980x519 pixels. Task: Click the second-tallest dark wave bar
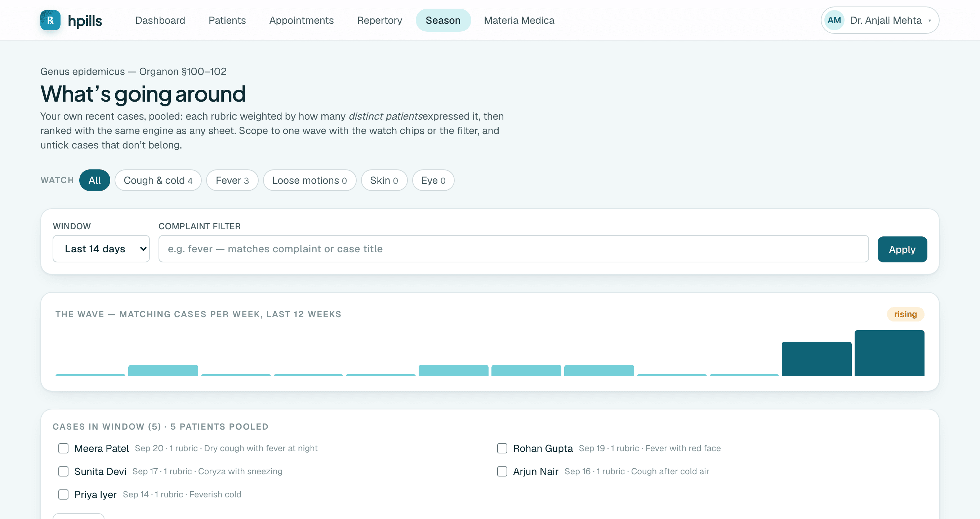click(x=816, y=359)
